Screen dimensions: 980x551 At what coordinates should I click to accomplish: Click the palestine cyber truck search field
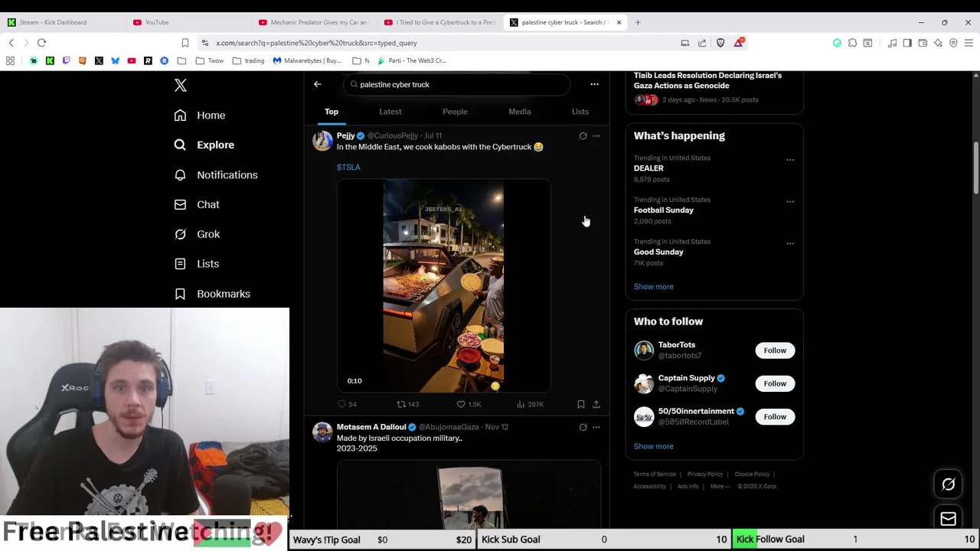456,84
